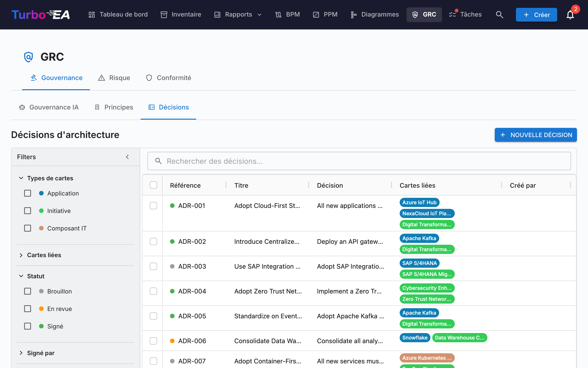Click the Tableau de bord dashboard icon
Viewport: 588px width, 368px height.
(92, 14)
